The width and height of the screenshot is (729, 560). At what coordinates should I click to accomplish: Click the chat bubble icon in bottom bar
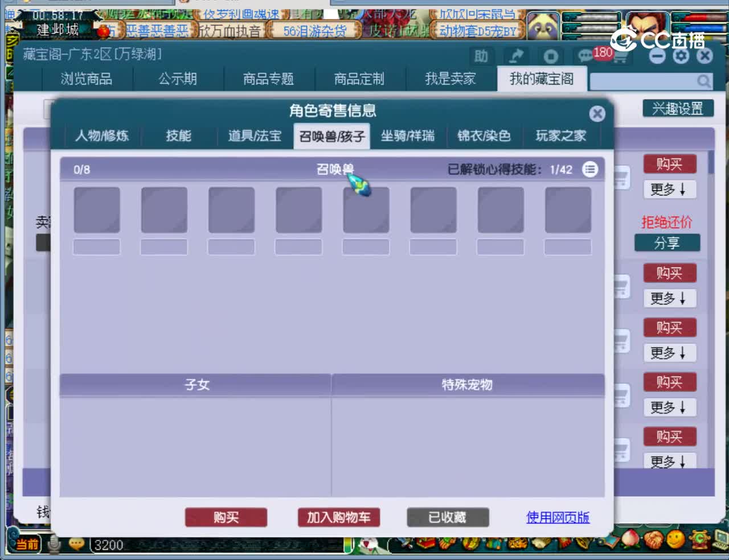pos(76,544)
